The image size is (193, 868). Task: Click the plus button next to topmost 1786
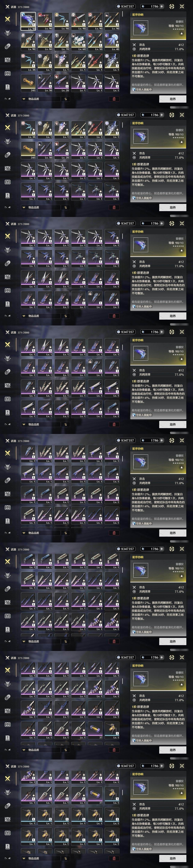click(162, 6)
